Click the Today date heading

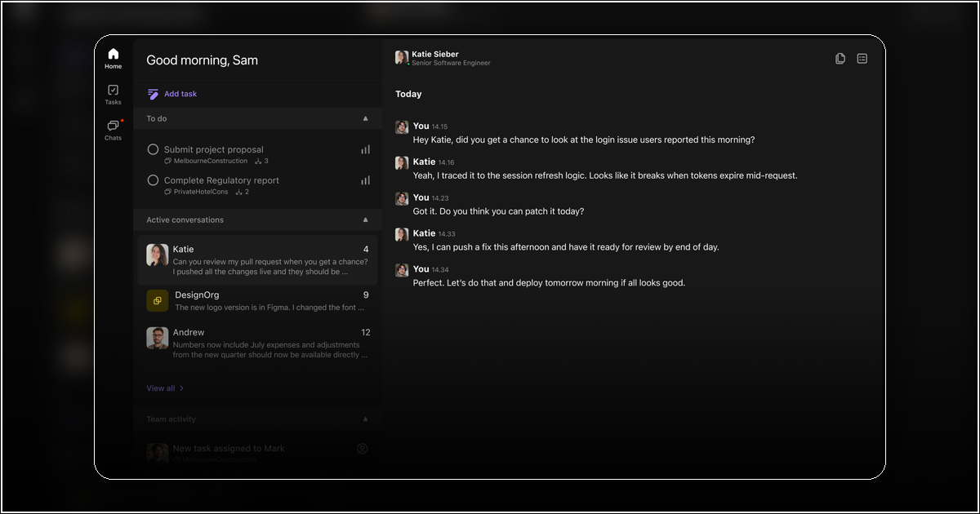408,94
